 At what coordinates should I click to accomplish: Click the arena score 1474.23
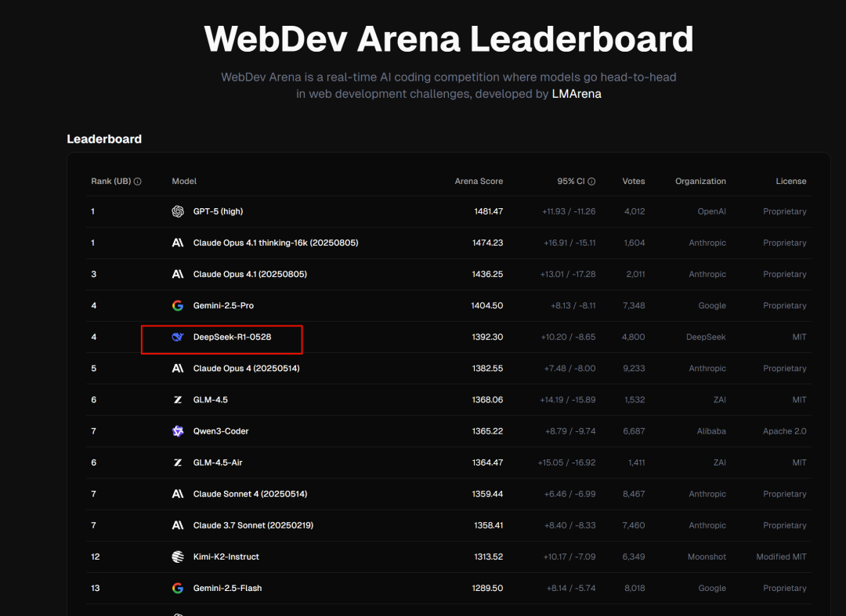click(x=487, y=243)
